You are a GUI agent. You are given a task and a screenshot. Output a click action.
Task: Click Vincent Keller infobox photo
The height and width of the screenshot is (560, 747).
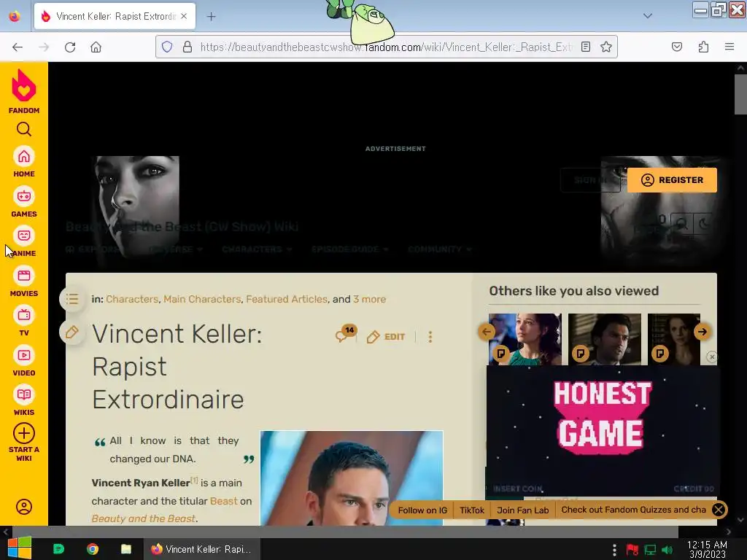(x=352, y=478)
